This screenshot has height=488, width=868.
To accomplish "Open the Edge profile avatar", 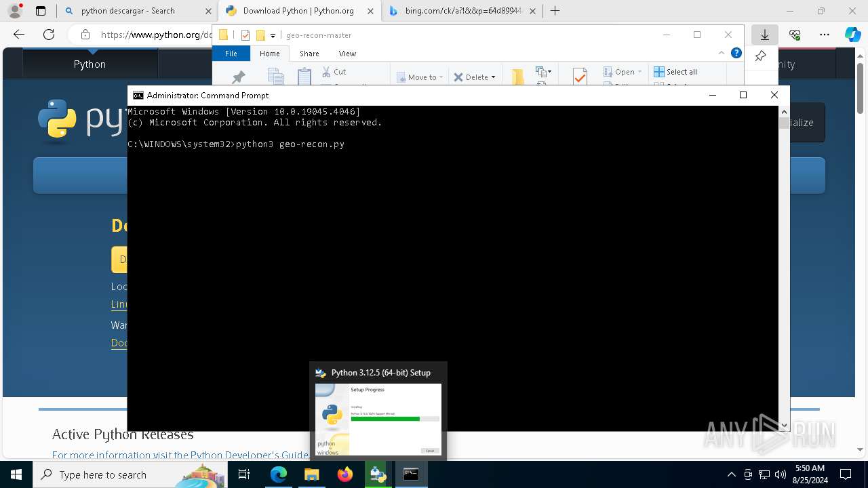I will point(14,11).
